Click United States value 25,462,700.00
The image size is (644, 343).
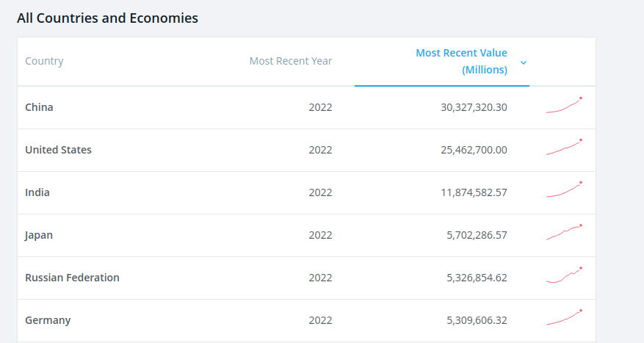474,150
